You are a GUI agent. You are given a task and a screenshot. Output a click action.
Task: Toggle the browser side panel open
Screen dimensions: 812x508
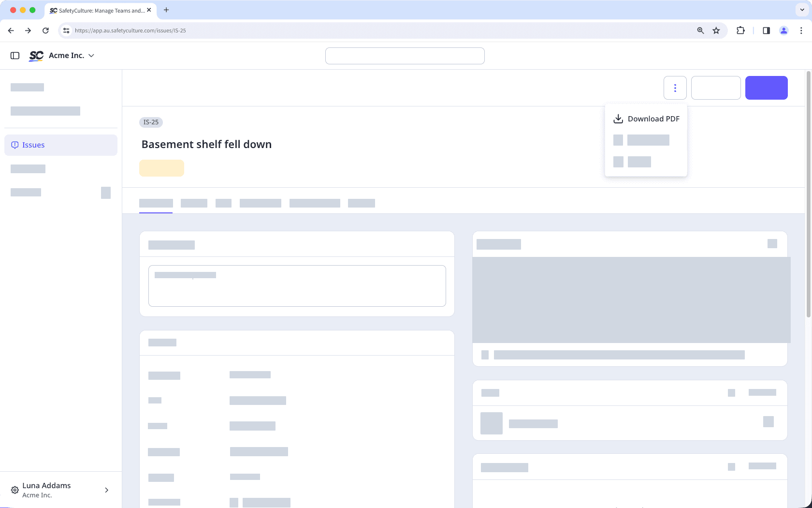(766, 30)
